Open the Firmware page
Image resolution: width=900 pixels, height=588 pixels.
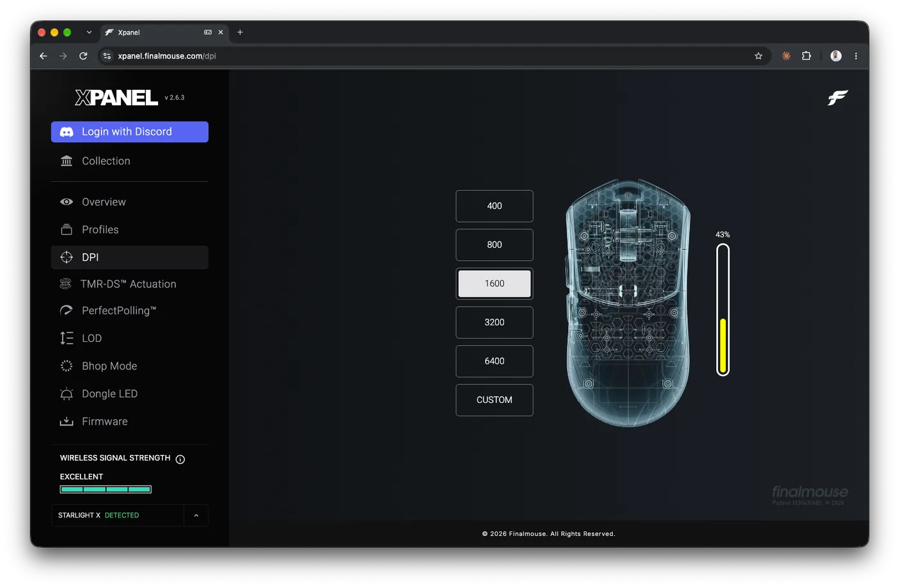tap(130, 422)
